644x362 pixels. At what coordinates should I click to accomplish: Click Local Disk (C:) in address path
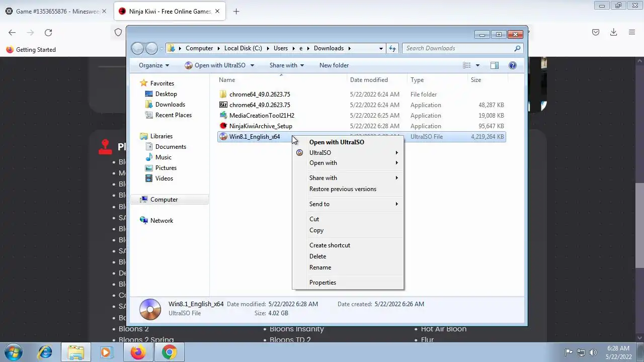click(243, 48)
